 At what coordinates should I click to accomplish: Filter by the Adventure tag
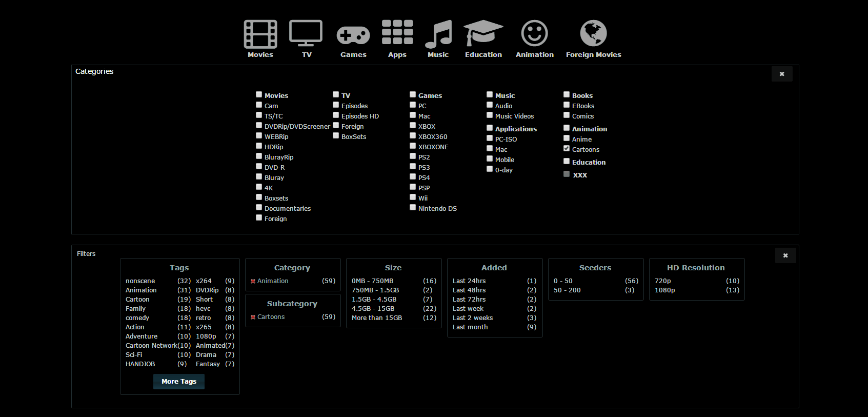click(x=142, y=336)
